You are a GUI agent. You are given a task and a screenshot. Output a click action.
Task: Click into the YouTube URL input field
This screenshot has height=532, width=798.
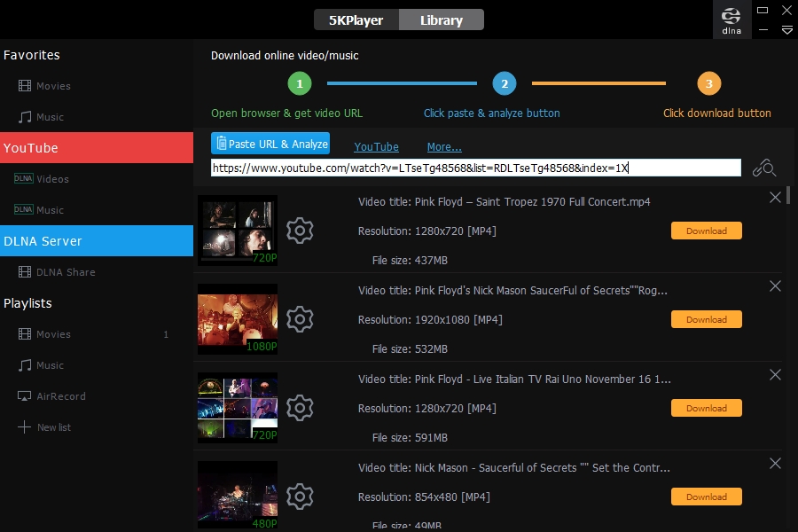[476, 168]
